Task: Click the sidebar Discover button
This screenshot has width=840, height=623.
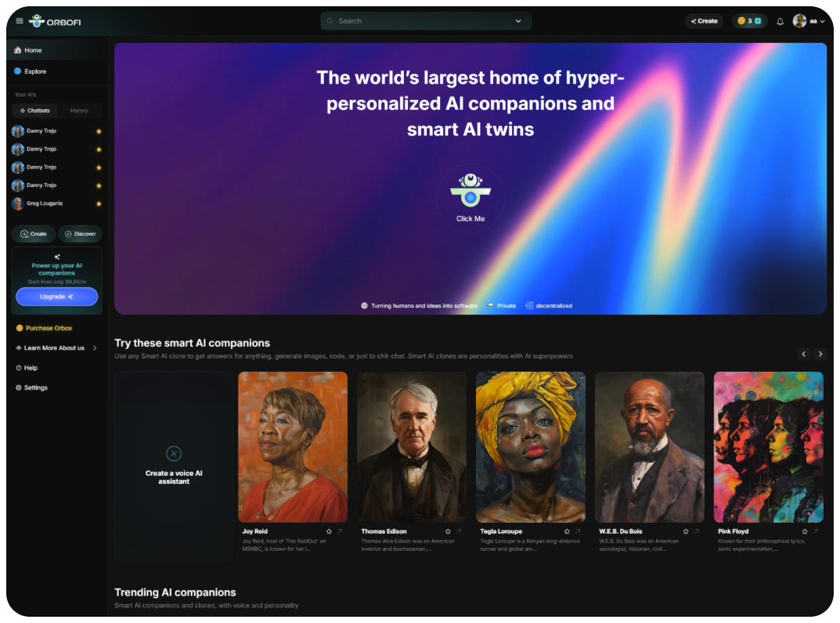Action: tap(81, 234)
